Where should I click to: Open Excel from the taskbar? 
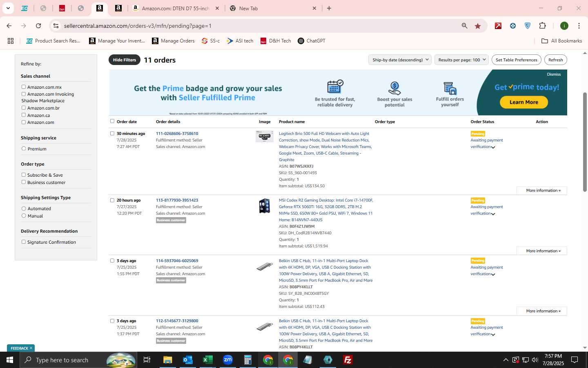point(208,360)
